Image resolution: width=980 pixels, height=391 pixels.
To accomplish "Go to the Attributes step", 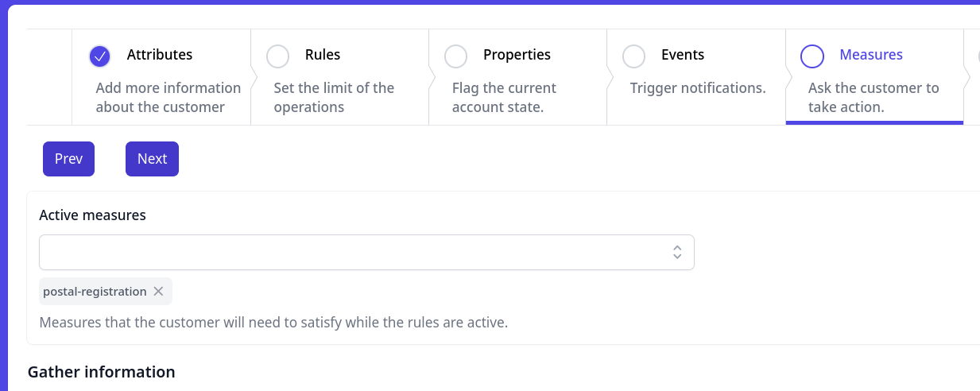I will click(161, 77).
